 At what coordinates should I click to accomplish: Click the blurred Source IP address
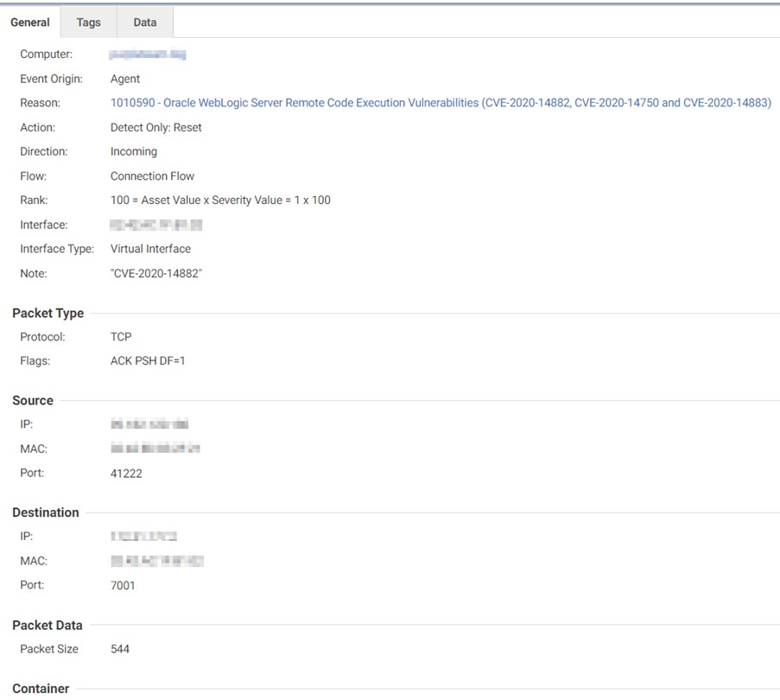point(149,424)
